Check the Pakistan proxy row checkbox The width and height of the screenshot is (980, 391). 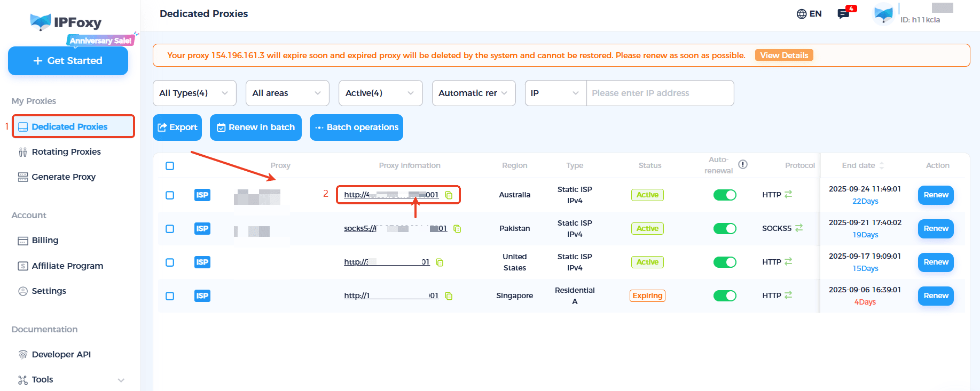[x=170, y=229]
